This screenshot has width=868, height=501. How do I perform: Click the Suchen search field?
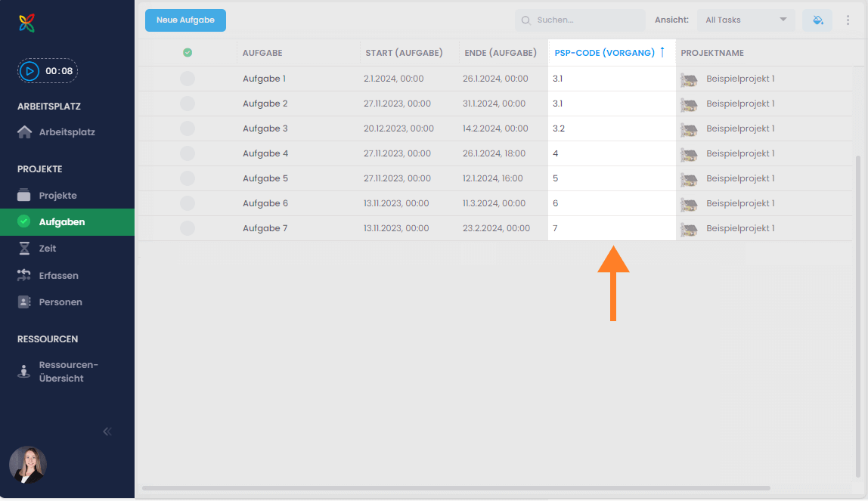pyautogui.click(x=580, y=20)
